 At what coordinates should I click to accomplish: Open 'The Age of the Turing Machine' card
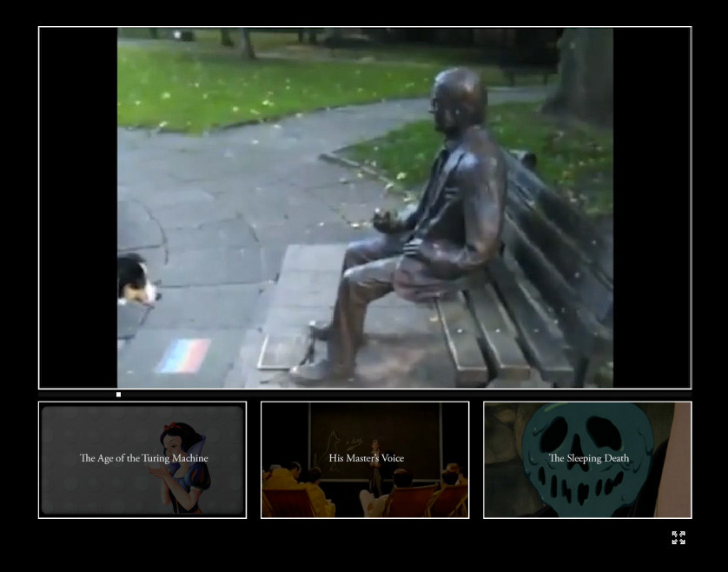coord(142,460)
